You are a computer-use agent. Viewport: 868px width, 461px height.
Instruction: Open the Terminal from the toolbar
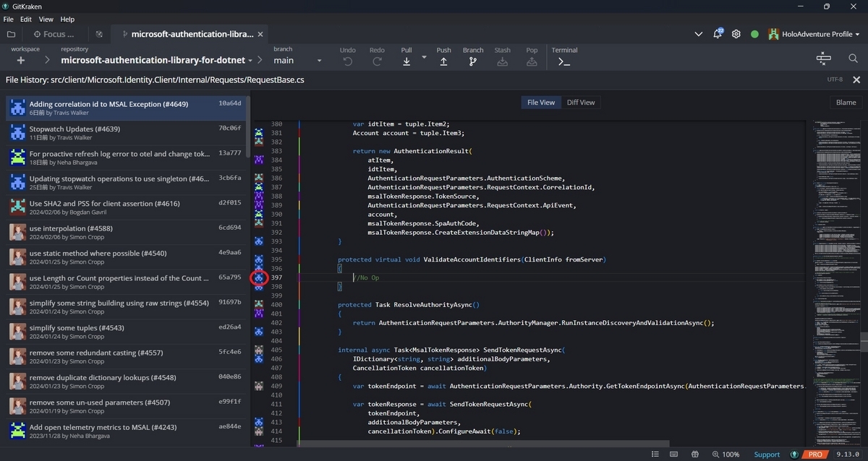tap(564, 61)
